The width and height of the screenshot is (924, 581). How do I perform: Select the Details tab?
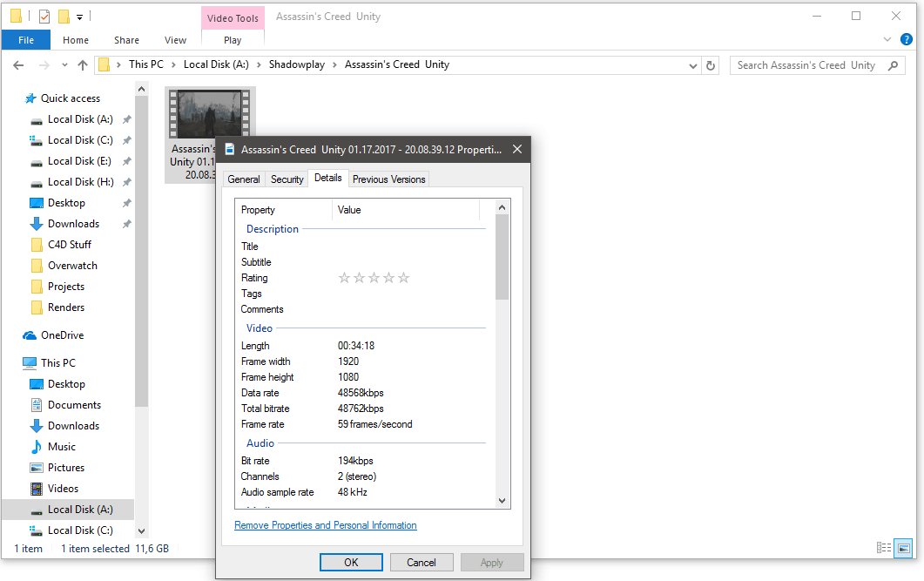pos(327,178)
